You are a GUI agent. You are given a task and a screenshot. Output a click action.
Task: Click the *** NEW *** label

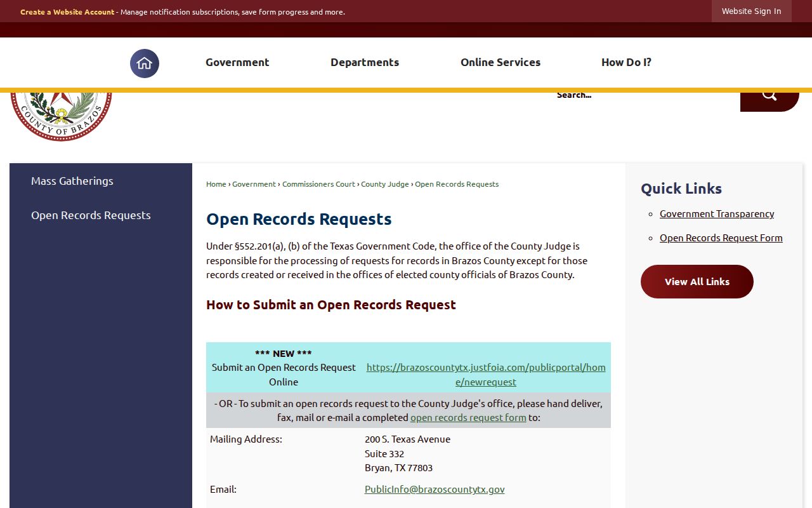click(284, 354)
